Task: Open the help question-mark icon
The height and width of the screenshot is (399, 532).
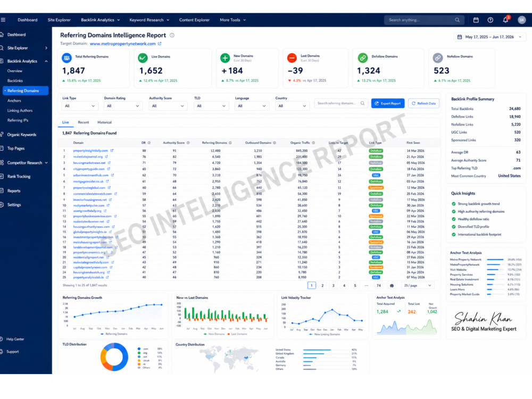Action: point(491,20)
